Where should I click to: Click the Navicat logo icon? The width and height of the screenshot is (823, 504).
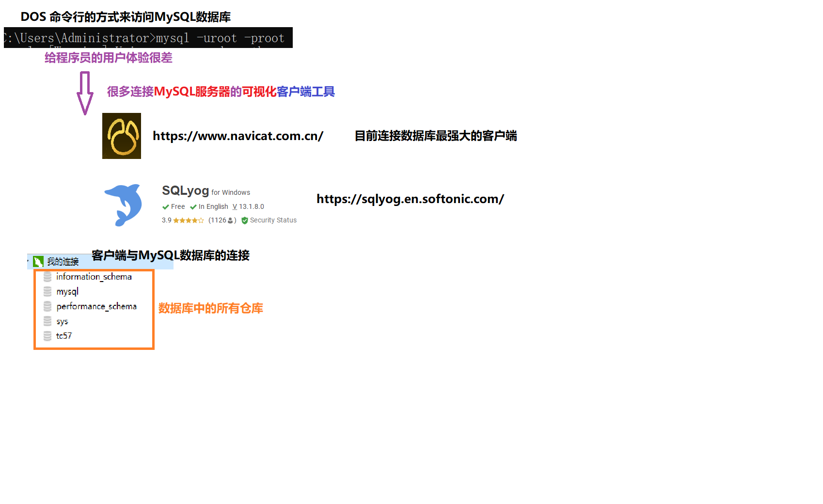pos(122,136)
